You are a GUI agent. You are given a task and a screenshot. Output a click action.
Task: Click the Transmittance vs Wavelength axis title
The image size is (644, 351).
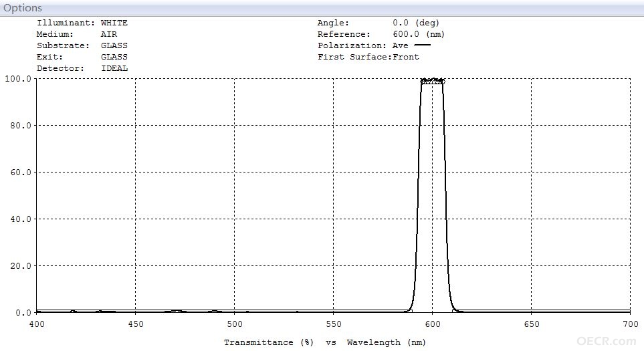click(325, 342)
